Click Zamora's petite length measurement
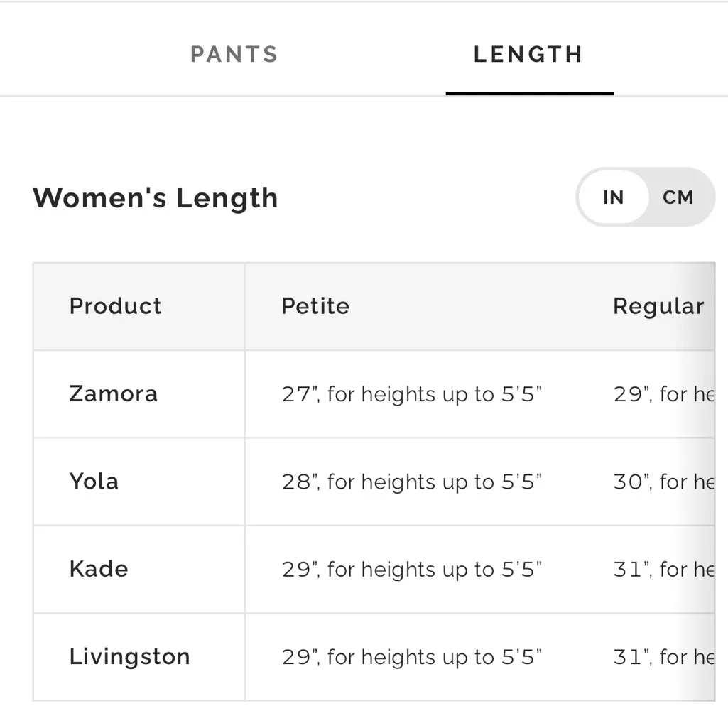Viewport: 728px width, 728px height. pos(412,394)
